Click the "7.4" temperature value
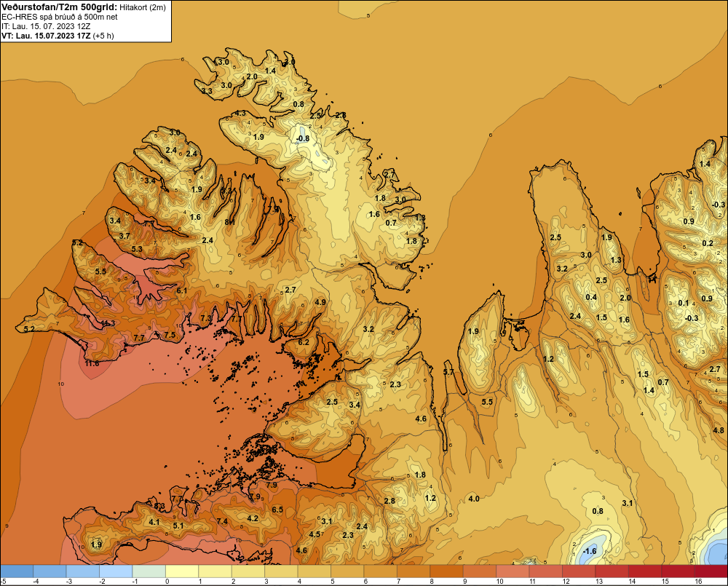This screenshot has height=586, width=728. tap(222, 521)
